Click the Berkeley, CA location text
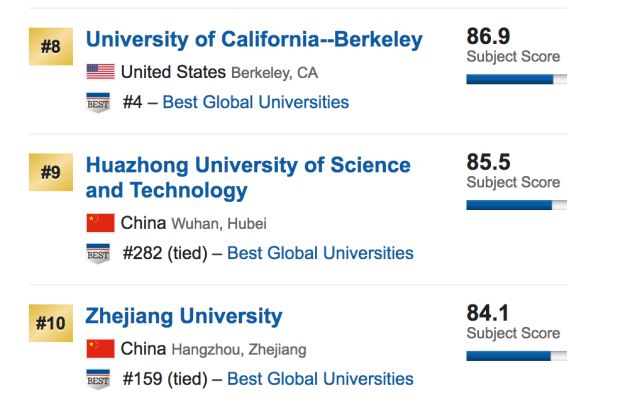Image resolution: width=640 pixels, height=410 pixels. click(x=275, y=73)
